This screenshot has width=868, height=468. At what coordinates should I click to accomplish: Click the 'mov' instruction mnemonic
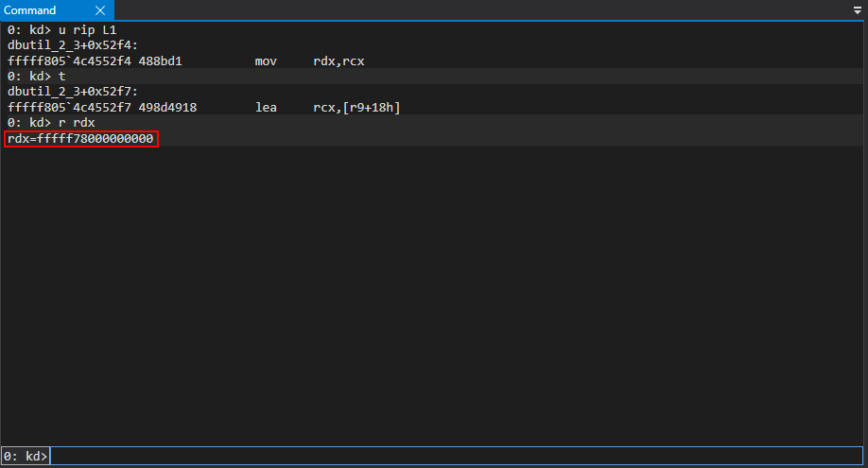pyautogui.click(x=266, y=61)
